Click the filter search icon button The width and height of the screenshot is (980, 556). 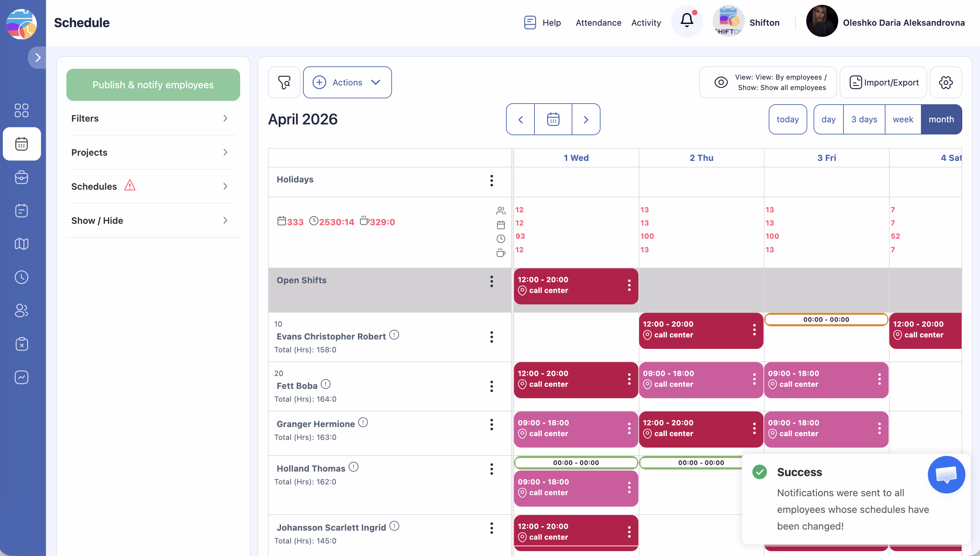pos(284,82)
